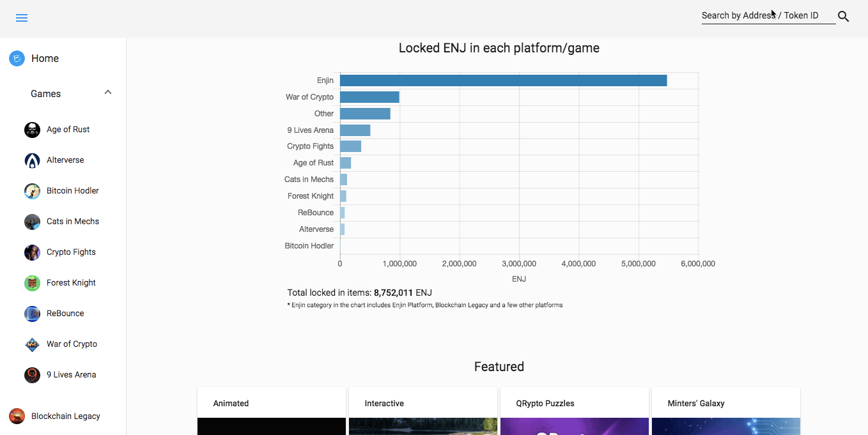Click the 'Alterverse' chart axis label

pyautogui.click(x=316, y=229)
